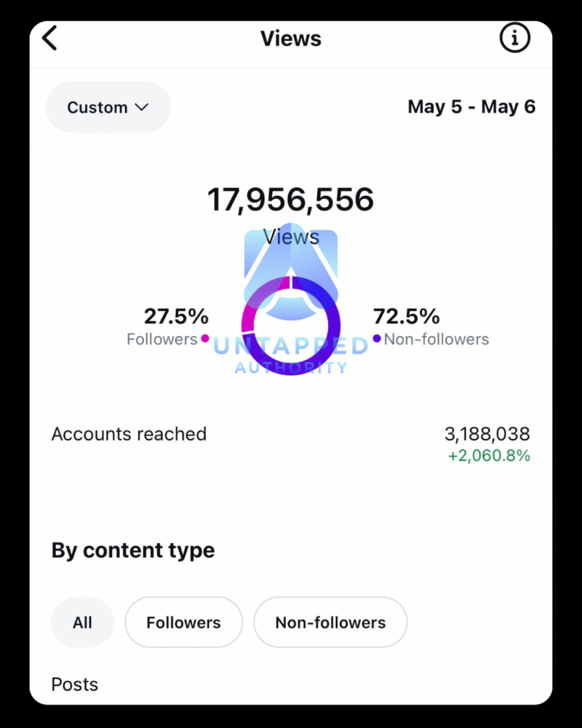Select the All content filter chip
Image resolution: width=582 pixels, height=728 pixels.
point(82,623)
